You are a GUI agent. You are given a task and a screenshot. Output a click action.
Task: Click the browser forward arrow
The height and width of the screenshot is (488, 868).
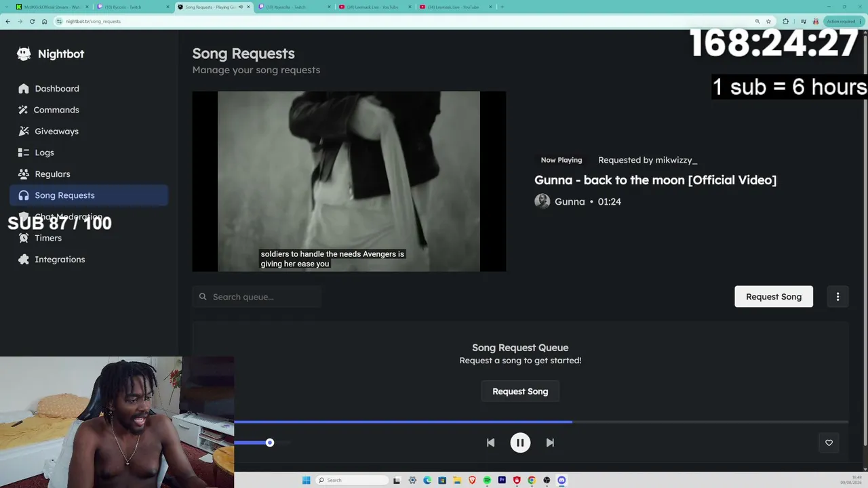point(20,21)
